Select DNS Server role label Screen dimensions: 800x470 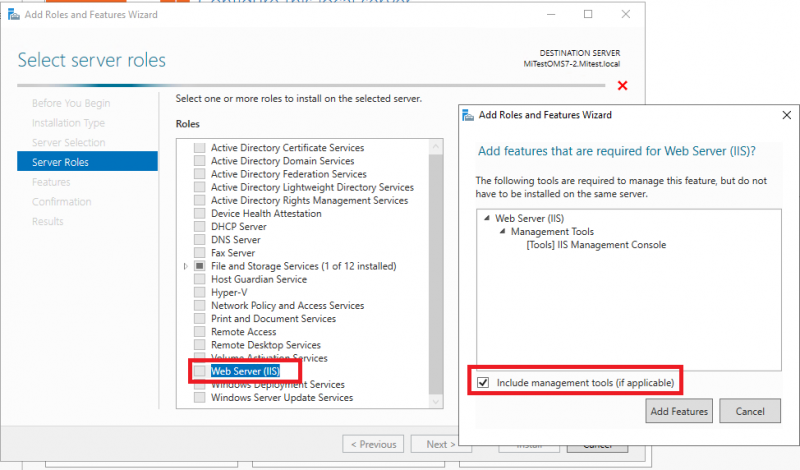(x=236, y=240)
